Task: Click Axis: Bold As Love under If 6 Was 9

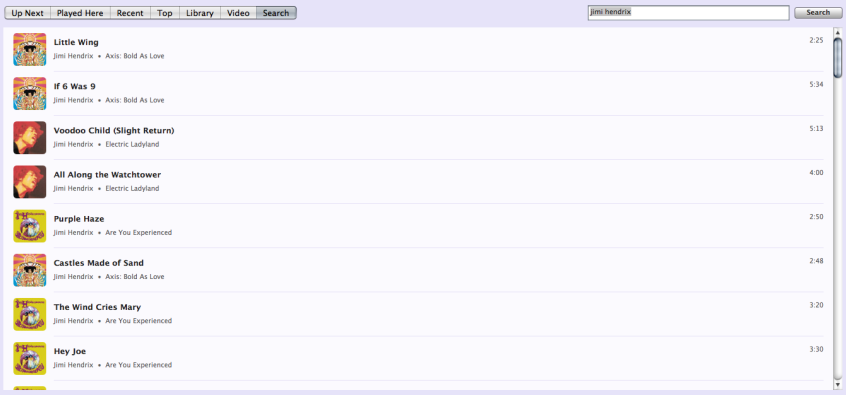Action: coord(135,100)
